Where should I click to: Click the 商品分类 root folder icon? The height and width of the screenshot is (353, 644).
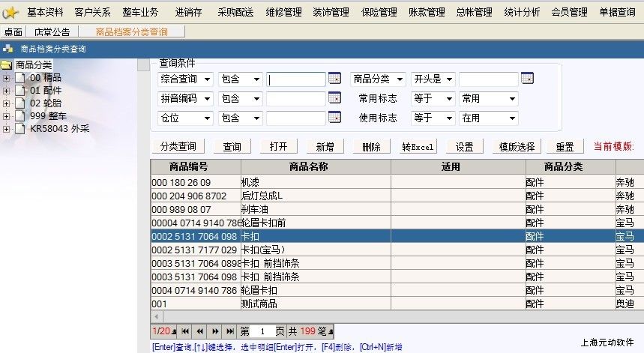7,65
